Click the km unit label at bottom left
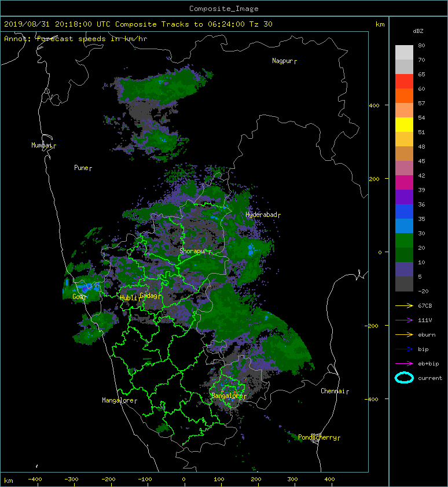Viewport: 448px width, 487px height. click(9, 481)
